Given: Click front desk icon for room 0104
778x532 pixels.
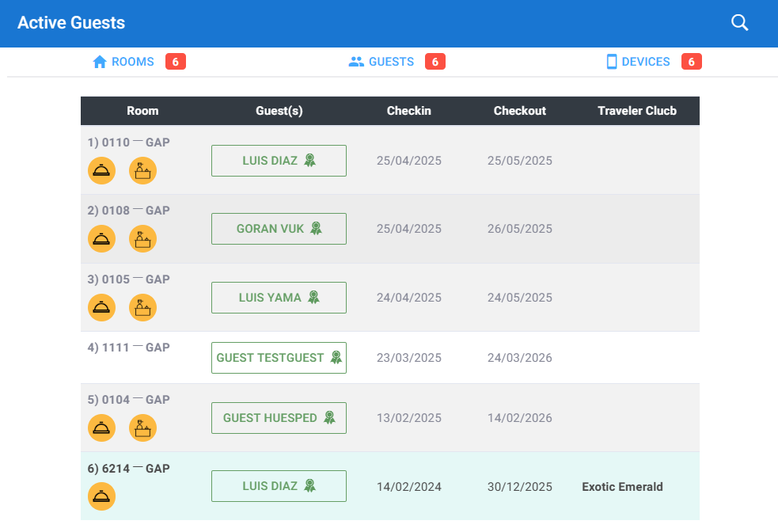Looking at the screenshot, I should [x=142, y=428].
